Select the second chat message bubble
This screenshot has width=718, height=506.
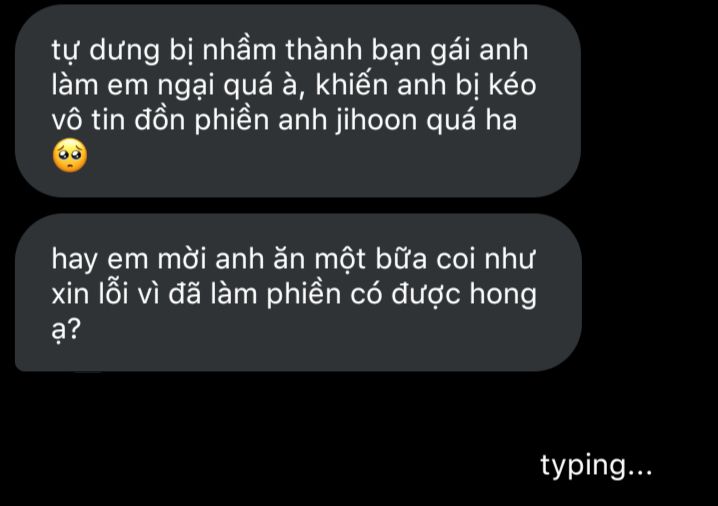tap(298, 293)
